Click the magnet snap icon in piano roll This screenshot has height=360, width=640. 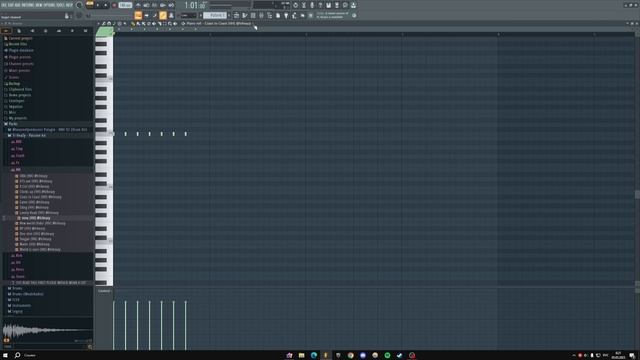[x=109, y=24]
